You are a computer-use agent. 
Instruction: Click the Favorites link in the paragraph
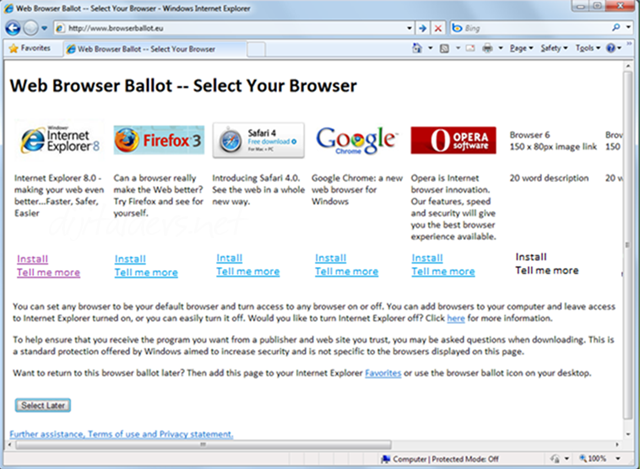click(383, 373)
